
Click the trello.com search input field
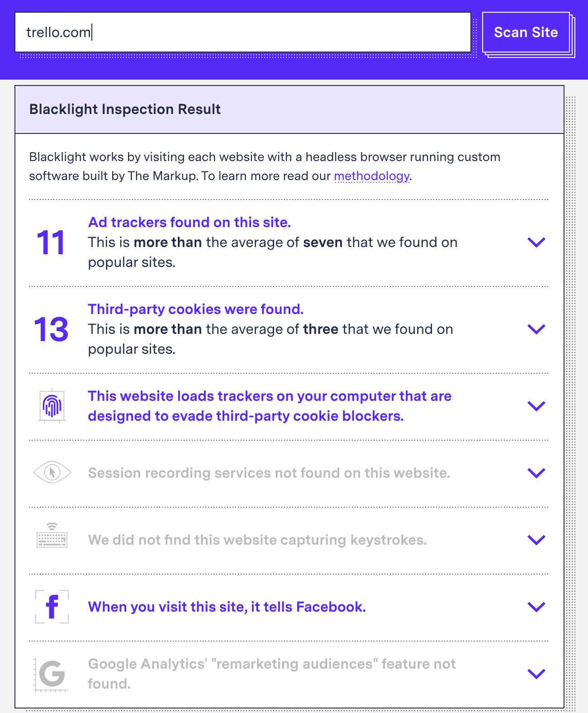click(244, 32)
